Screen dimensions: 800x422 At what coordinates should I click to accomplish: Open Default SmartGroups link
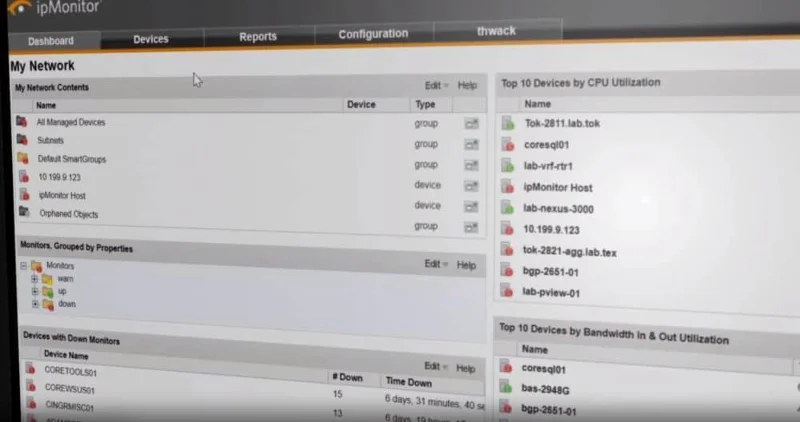point(72,159)
